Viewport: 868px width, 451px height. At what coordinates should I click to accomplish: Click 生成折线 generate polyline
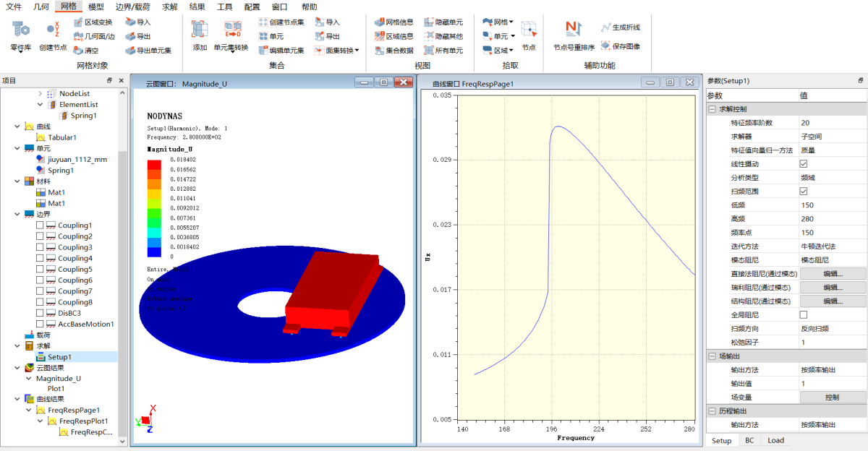coord(621,27)
